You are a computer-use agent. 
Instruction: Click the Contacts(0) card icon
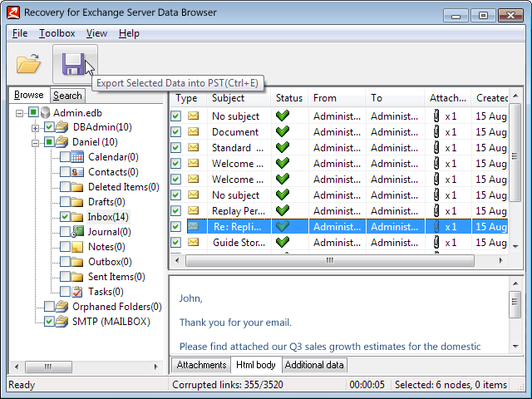(77, 172)
